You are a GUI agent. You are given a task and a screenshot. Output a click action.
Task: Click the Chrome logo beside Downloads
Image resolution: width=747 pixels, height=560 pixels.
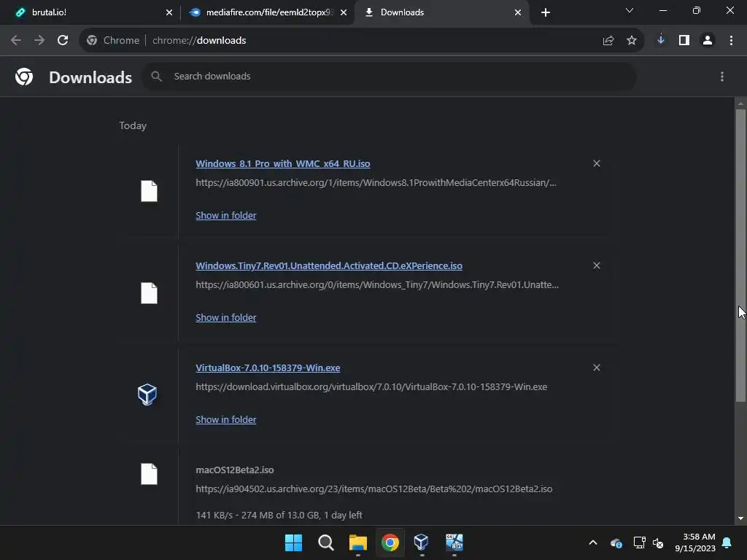(24, 77)
